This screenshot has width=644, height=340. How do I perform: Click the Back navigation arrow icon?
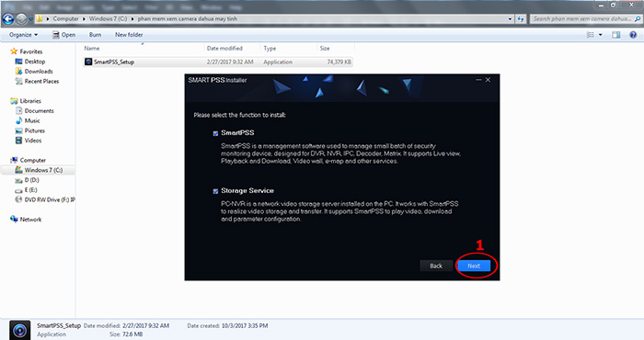click(7, 19)
